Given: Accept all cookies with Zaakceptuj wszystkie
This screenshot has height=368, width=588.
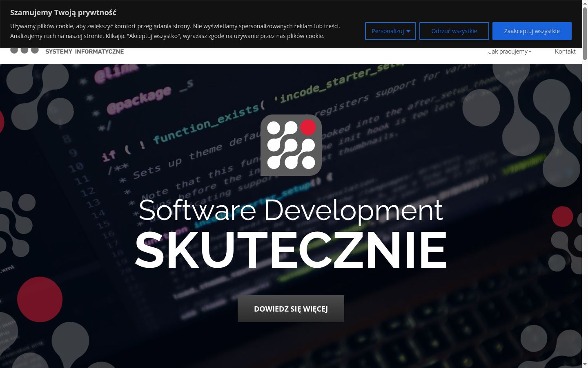Looking at the screenshot, I should [532, 31].
